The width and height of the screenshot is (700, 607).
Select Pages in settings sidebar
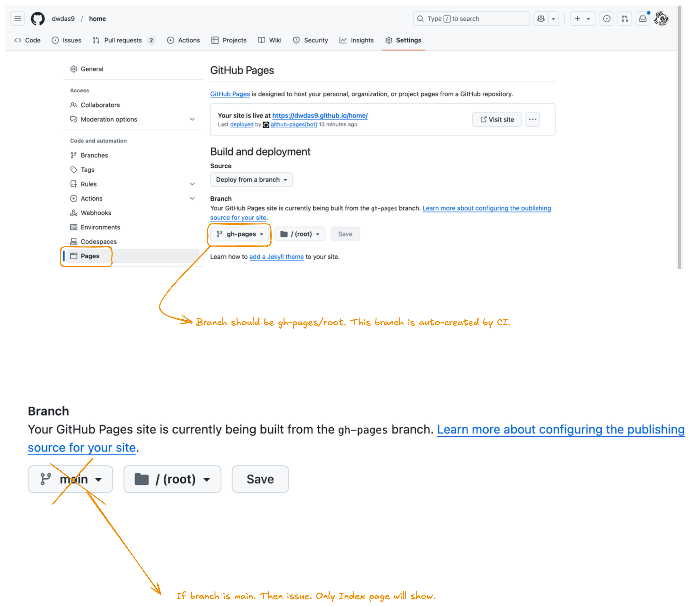coord(133,256)
